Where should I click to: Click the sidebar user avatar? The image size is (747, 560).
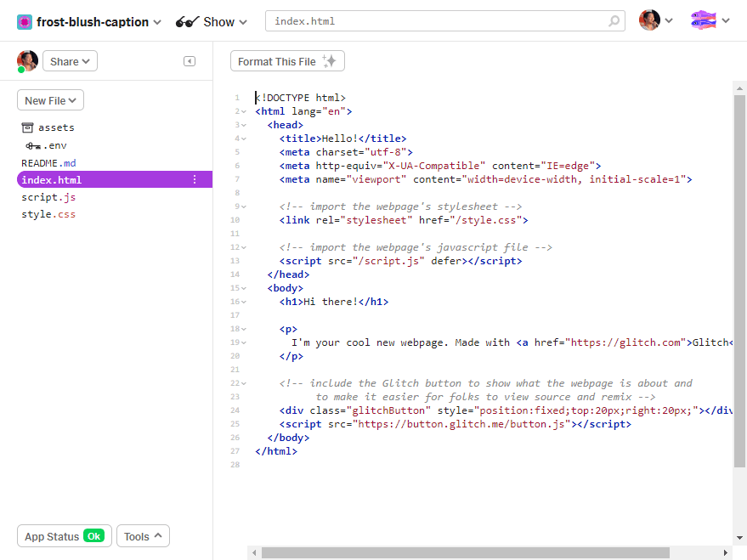(27, 61)
